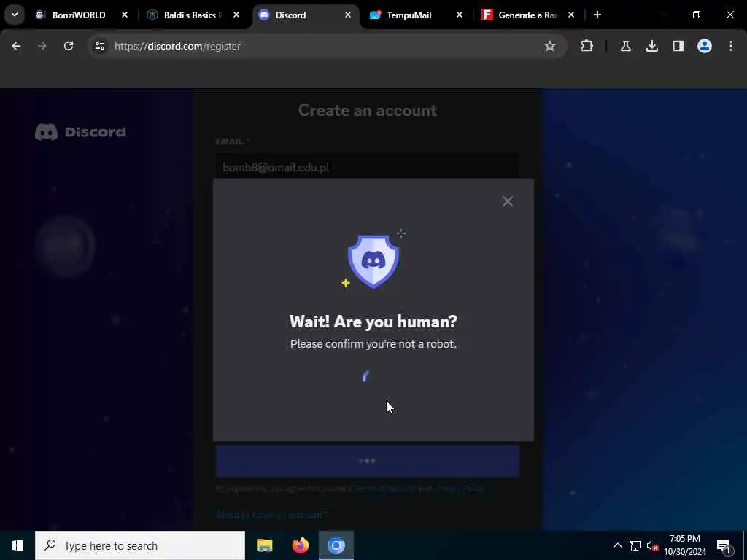Click the 'Create an account' heading

pyautogui.click(x=368, y=111)
